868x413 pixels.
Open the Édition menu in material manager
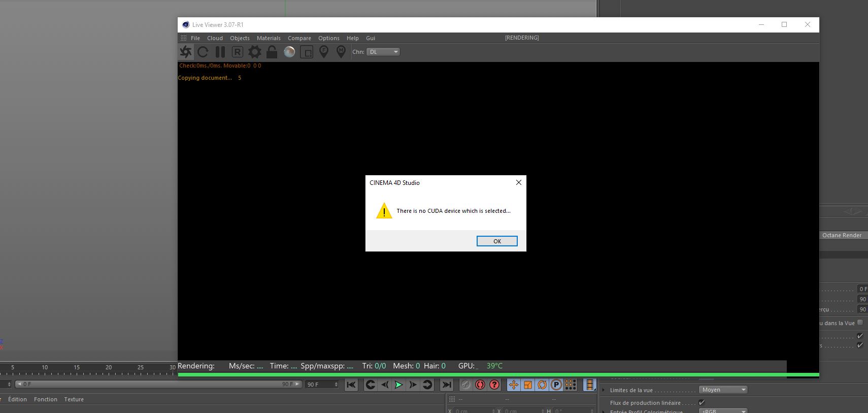click(17, 399)
